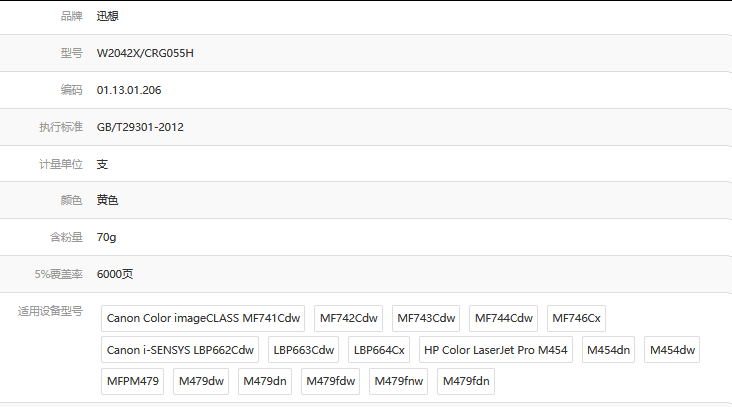This screenshot has width=732, height=407.
Task: Click the MFPM479 device tag
Action: point(133,381)
